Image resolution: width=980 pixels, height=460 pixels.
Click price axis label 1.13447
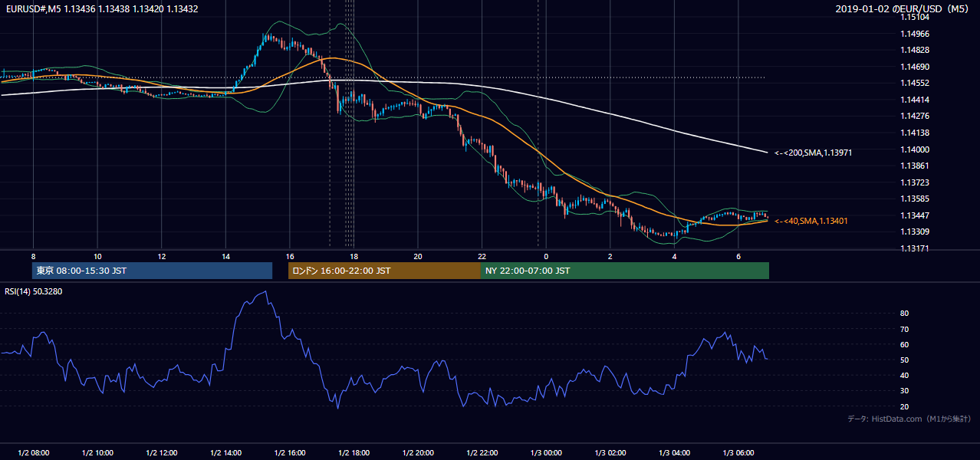point(915,215)
